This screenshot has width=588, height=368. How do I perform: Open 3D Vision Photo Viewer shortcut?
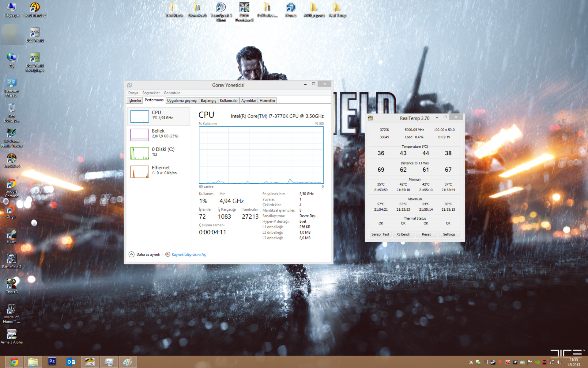(x=11, y=138)
